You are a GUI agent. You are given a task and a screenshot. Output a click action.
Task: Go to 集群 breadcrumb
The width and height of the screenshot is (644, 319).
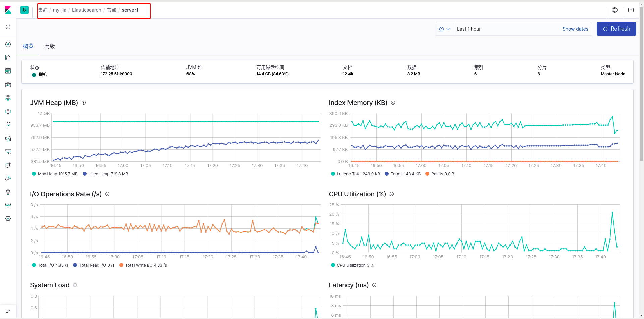point(43,10)
